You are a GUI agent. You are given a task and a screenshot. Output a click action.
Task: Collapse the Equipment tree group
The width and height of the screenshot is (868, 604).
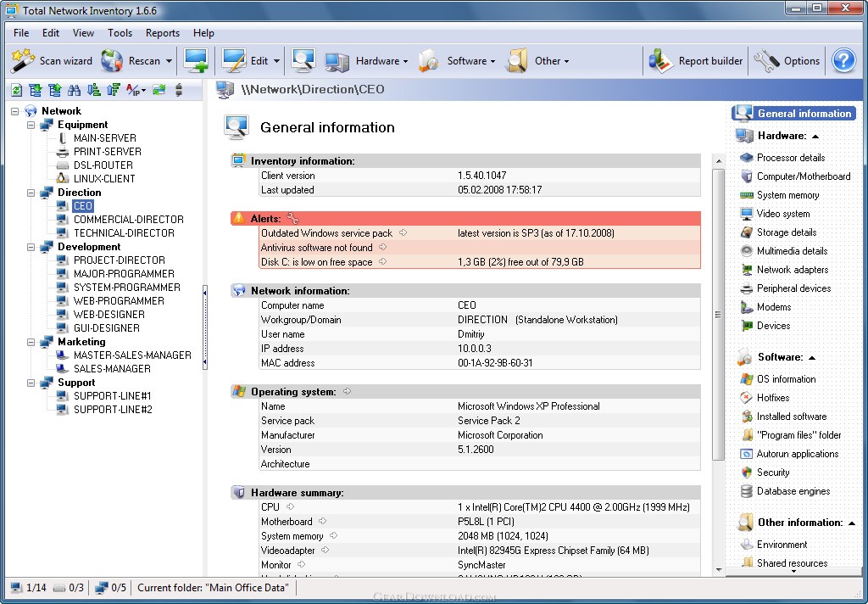click(31, 125)
